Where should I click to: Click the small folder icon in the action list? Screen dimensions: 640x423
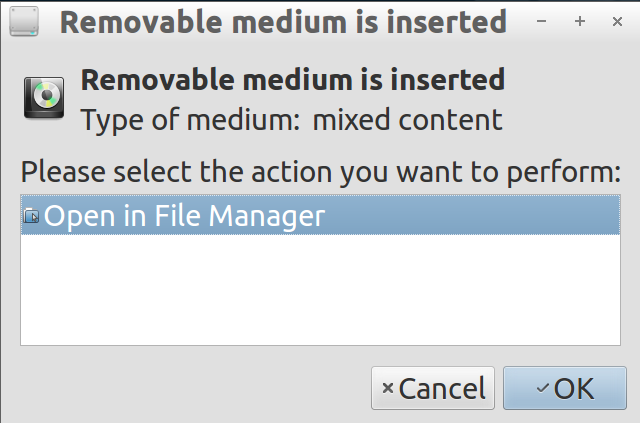31,216
